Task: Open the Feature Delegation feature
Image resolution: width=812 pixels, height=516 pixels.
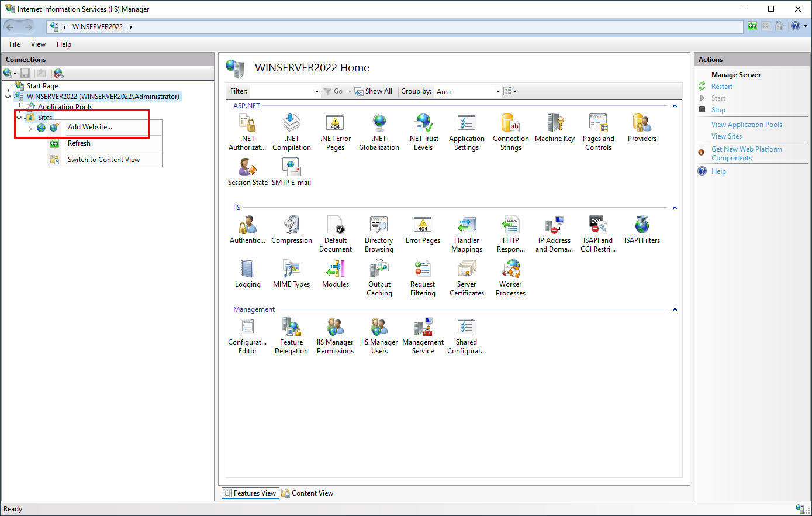Action: 291,336
